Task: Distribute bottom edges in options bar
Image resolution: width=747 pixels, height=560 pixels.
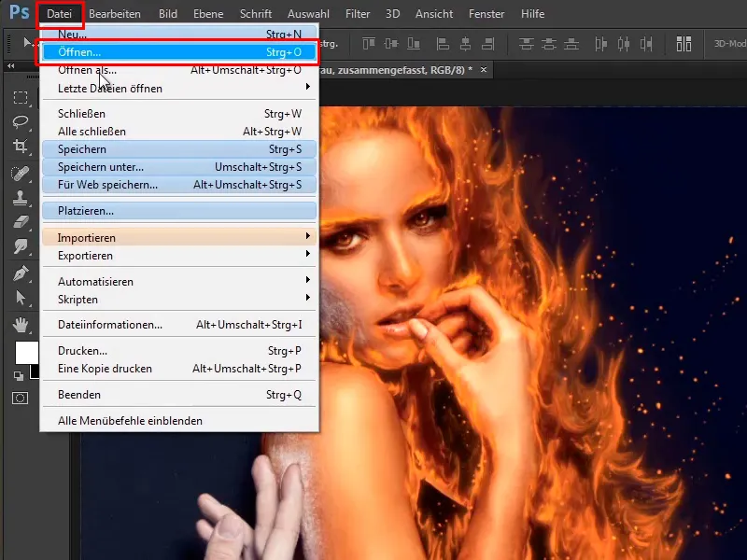Action: click(x=571, y=44)
